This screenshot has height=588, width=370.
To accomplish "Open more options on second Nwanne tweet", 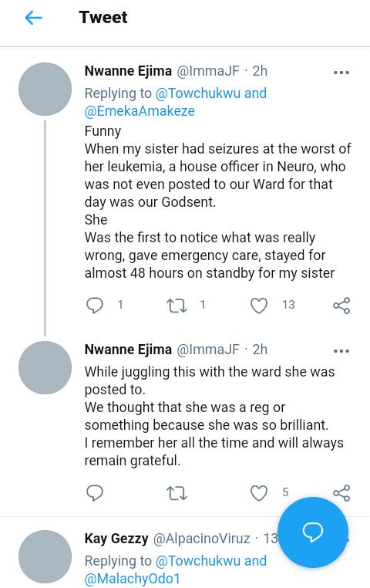I will tap(341, 351).
